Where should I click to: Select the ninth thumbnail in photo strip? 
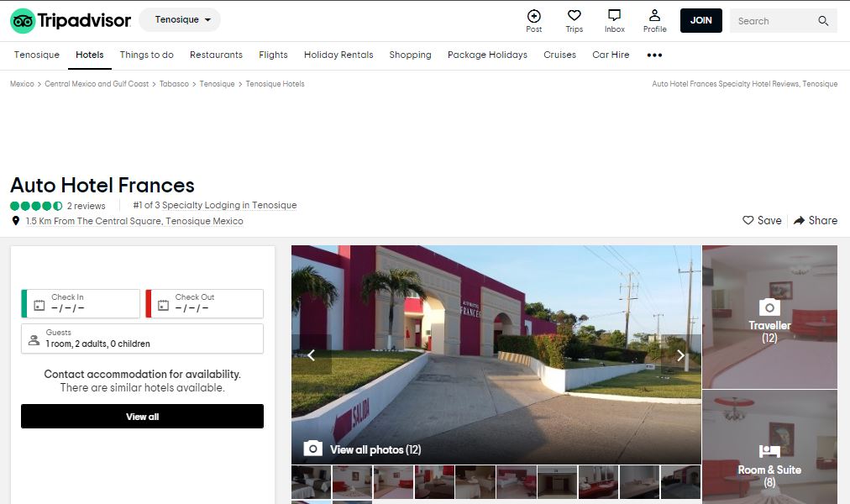(640, 482)
